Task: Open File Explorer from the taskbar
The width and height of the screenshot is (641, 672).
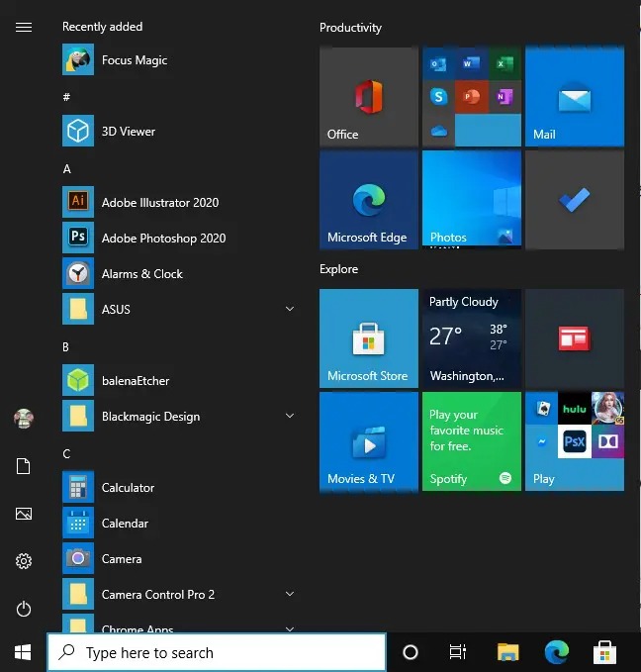Action: 507,652
